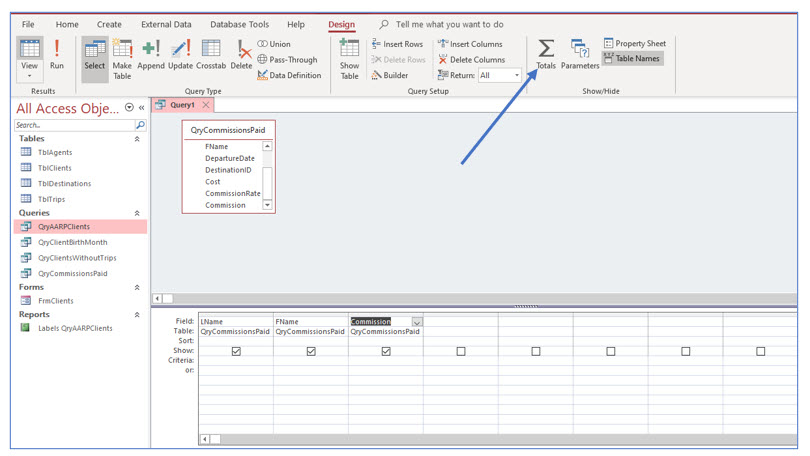The height and width of the screenshot is (456, 810).
Task: Open the expression Builder
Action: pos(390,75)
